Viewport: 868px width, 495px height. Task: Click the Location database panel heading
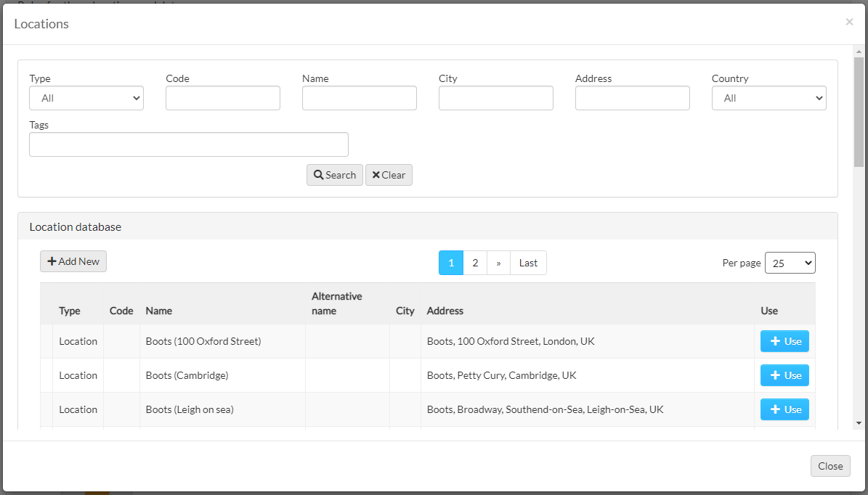pyautogui.click(x=76, y=226)
